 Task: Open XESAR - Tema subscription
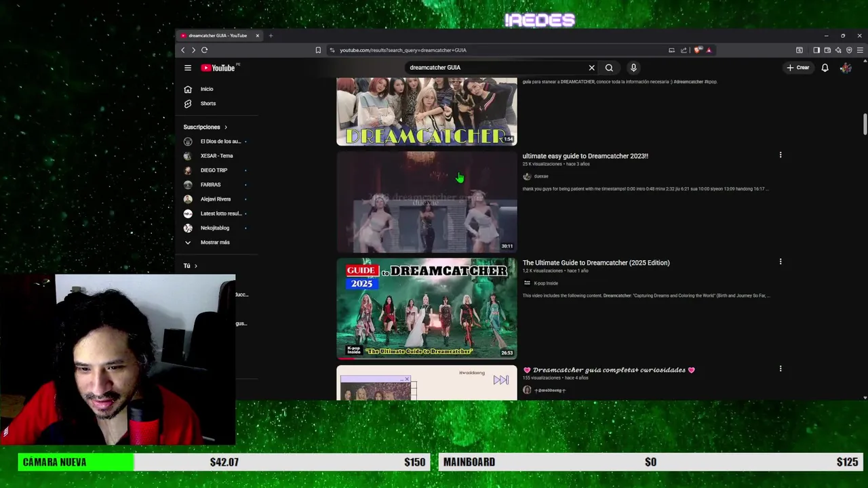coord(216,156)
